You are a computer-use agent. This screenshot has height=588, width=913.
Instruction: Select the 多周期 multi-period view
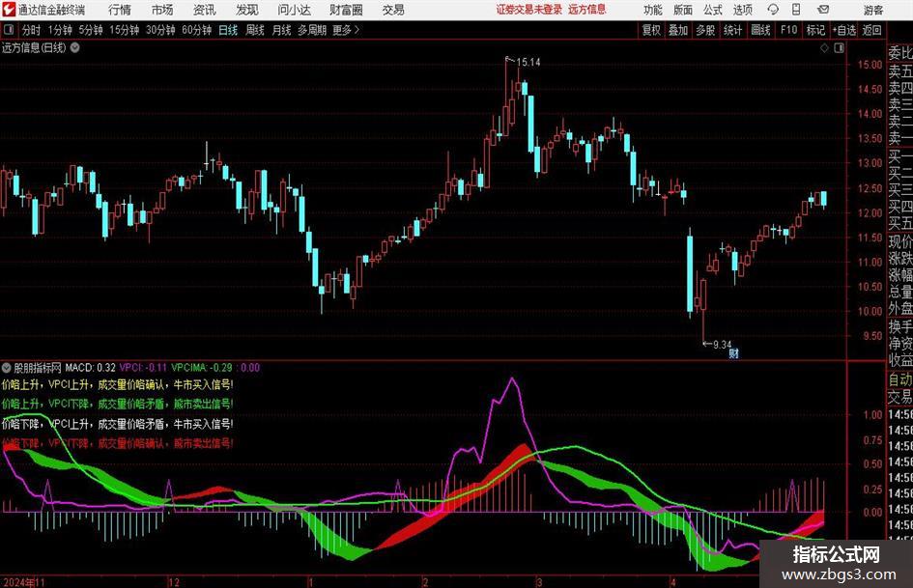tap(312, 30)
